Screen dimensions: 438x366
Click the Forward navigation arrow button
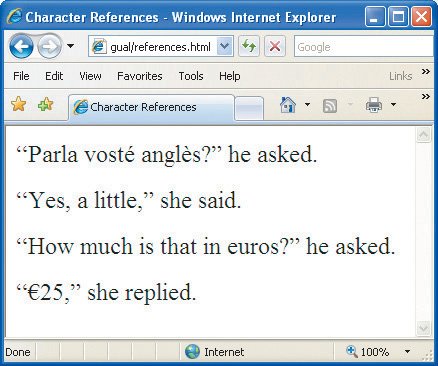point(49,47)
